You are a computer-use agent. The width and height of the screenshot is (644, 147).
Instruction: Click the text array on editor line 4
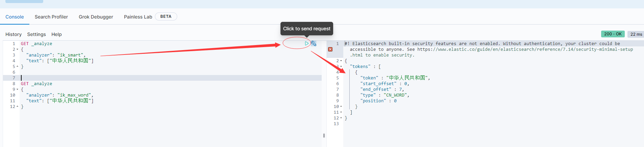coord(70,61)
